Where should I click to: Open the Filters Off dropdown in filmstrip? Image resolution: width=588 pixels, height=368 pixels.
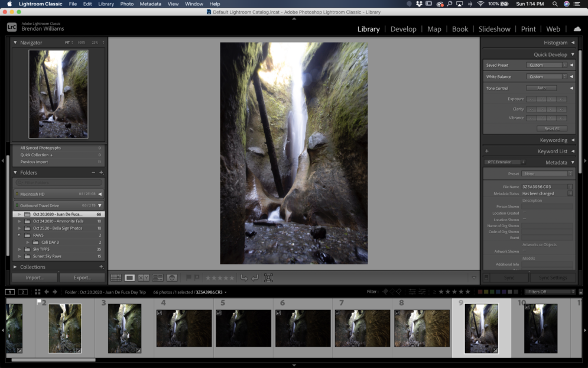coord(550,292)
